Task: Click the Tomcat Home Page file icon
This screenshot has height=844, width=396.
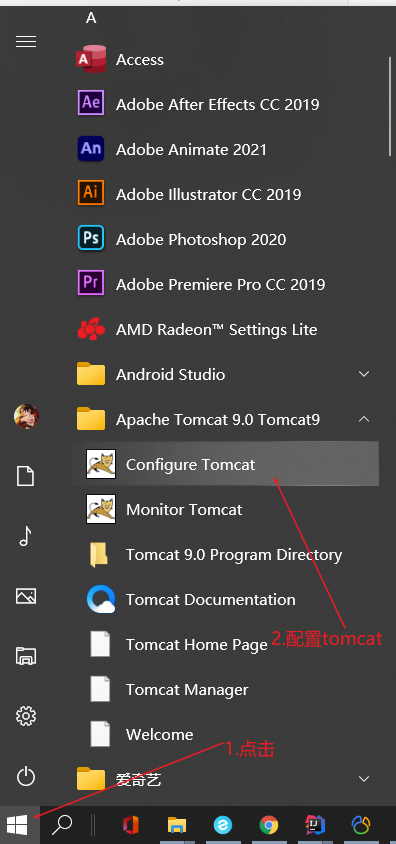Action: (100, 644)
